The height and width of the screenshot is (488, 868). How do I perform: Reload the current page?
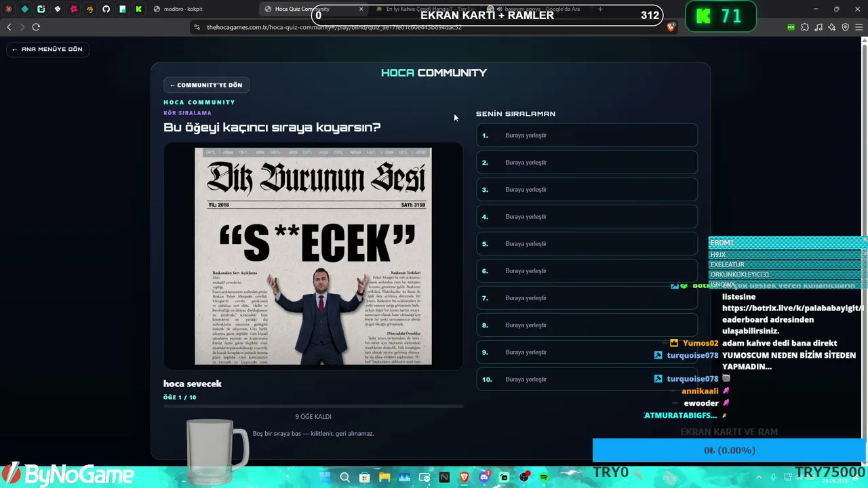(36, 27)
